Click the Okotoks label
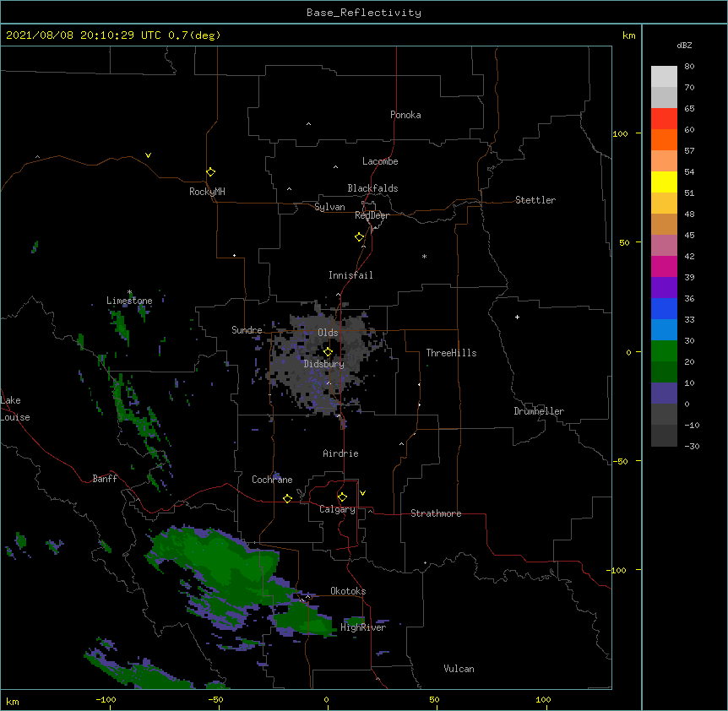The height and width of the screenshot is (711, 728). coord(348,591)
